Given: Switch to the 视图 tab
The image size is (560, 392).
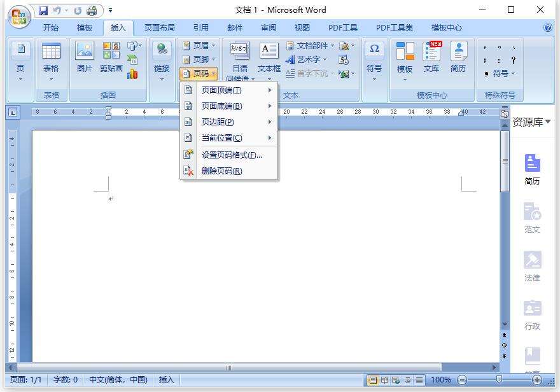Looking at the screenshot, I should pos(302,27).
